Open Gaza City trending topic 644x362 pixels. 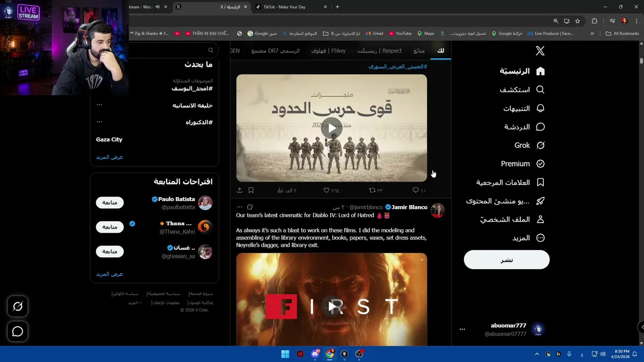pos(109,139)
